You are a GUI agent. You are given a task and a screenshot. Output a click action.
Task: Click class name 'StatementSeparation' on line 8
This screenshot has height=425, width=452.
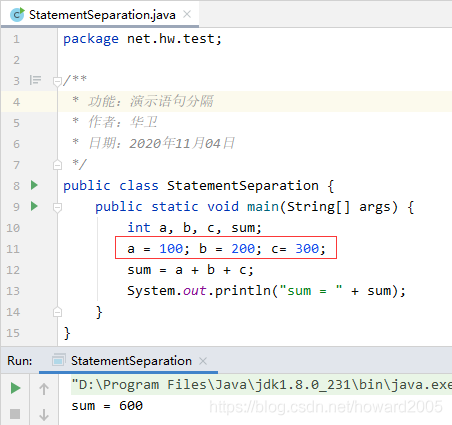(243, 186)
